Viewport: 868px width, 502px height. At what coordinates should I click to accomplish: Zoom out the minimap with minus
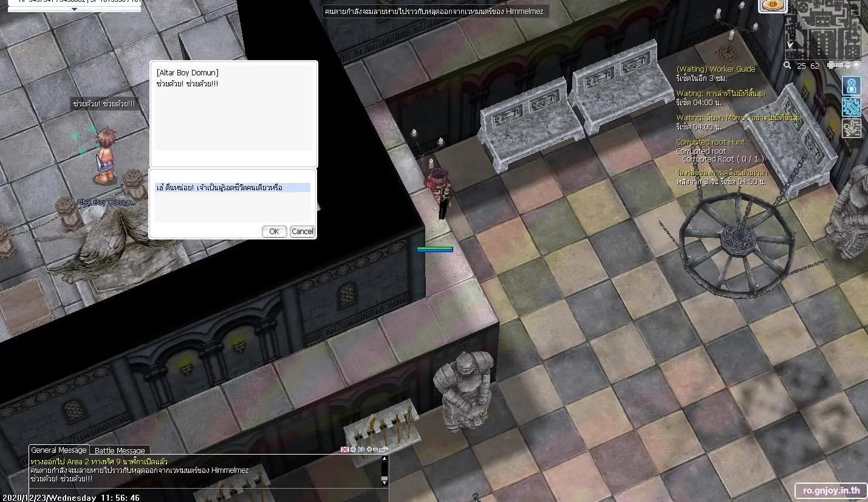839,65
